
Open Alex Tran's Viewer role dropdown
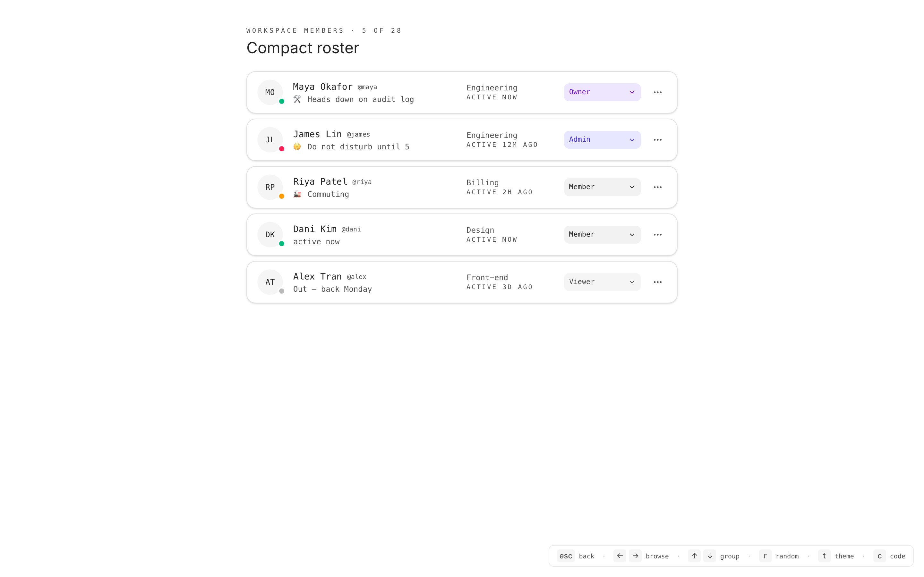pos(602,282)
